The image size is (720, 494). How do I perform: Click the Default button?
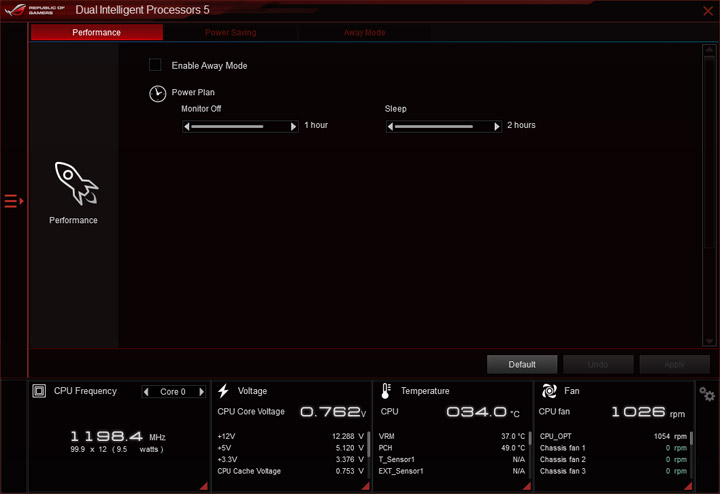522,364
